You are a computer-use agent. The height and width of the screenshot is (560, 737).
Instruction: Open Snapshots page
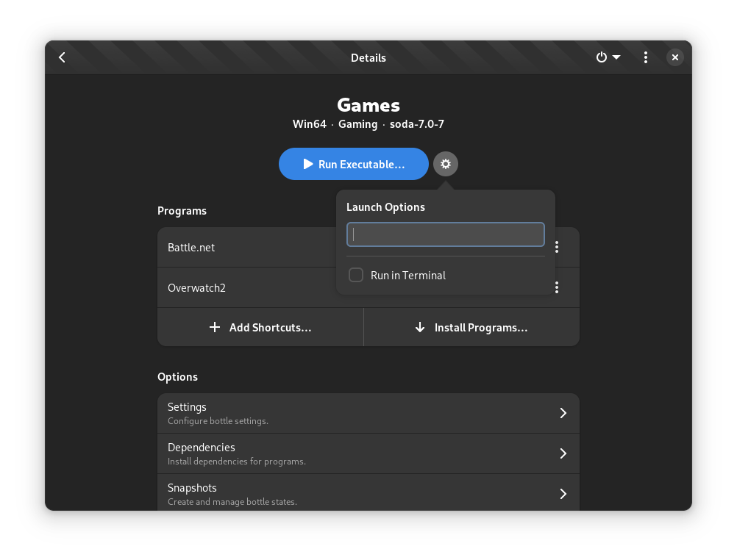click(353, 494)
